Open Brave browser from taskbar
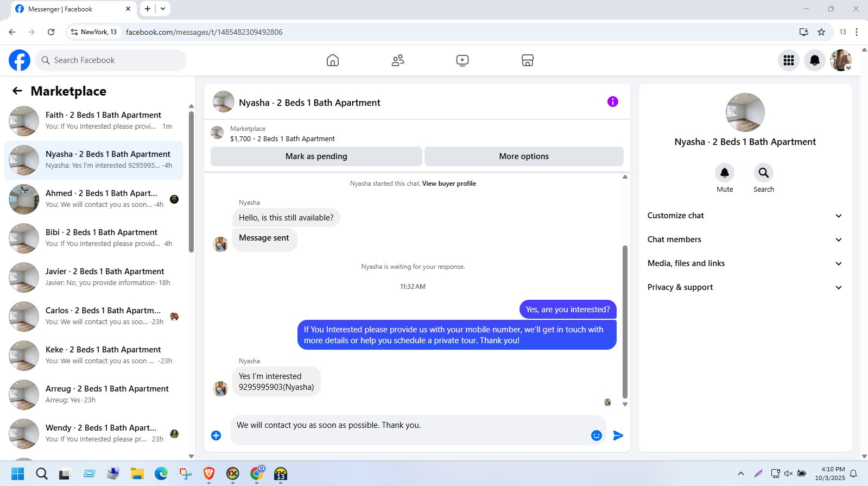This screenshot has width=868, height=486. point(209,474)
